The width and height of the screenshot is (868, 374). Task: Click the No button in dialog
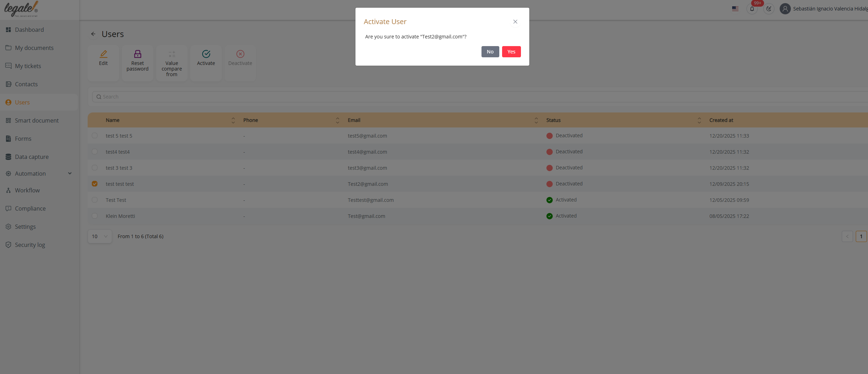[x=490, y=52]
